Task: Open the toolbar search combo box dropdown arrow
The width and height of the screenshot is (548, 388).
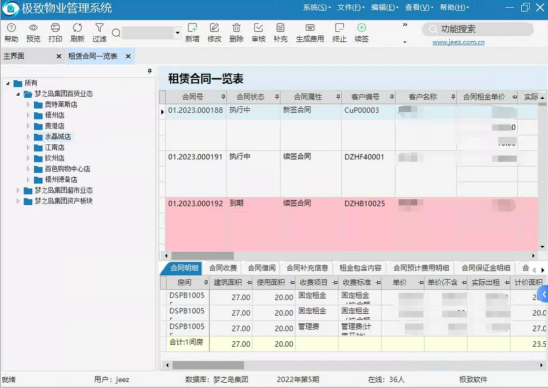Action: pos(178,33)
